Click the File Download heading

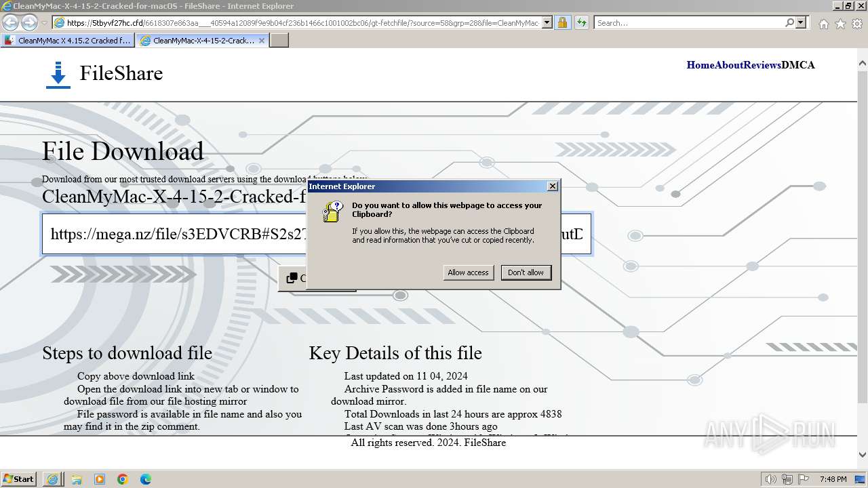pos(123,151)
